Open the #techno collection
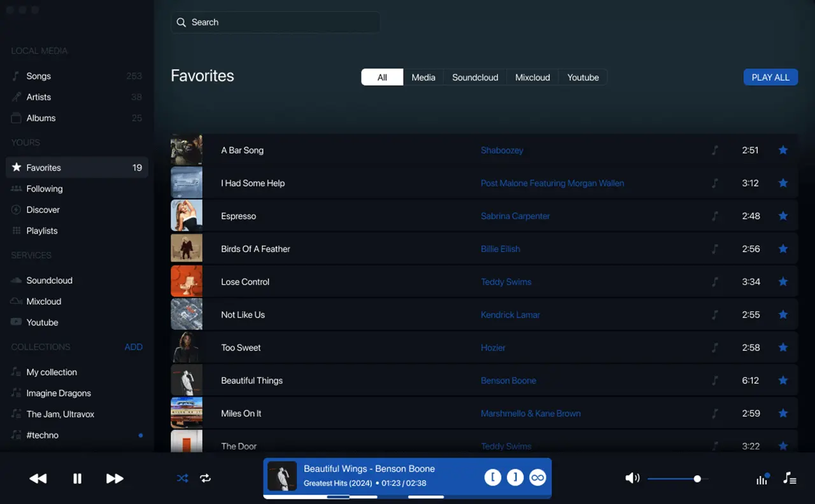Viewport: 815px width, 504px height. (77, 435)
